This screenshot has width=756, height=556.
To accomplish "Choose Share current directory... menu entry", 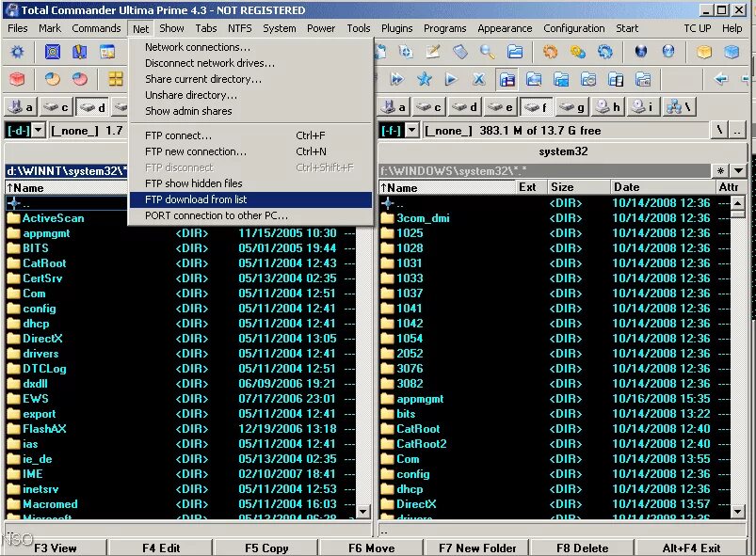I will (250, 79).
